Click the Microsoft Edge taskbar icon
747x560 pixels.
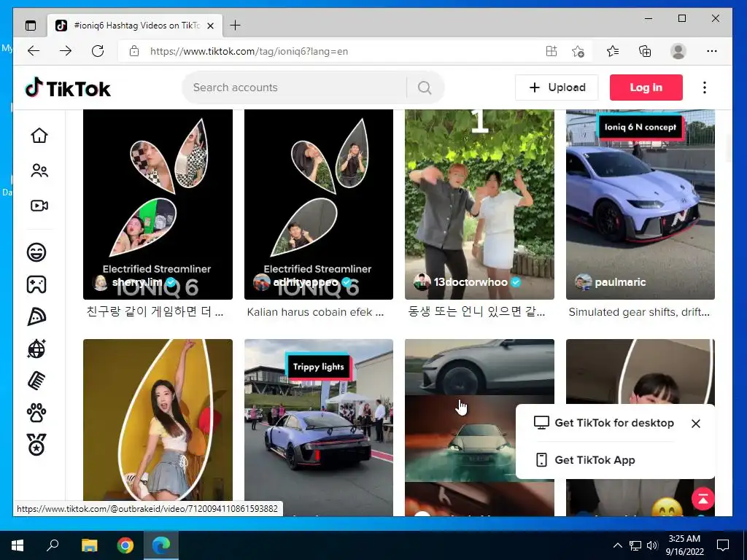tap(161, 545)
